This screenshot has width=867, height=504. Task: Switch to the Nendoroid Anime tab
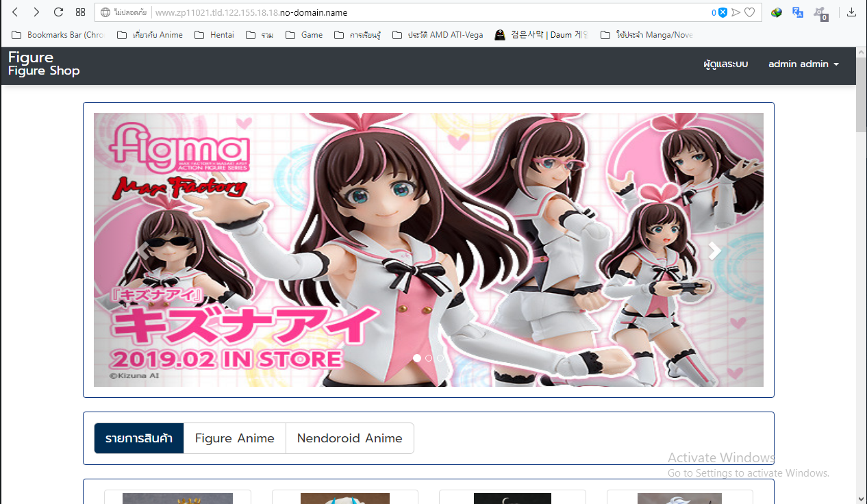[350, 438]
